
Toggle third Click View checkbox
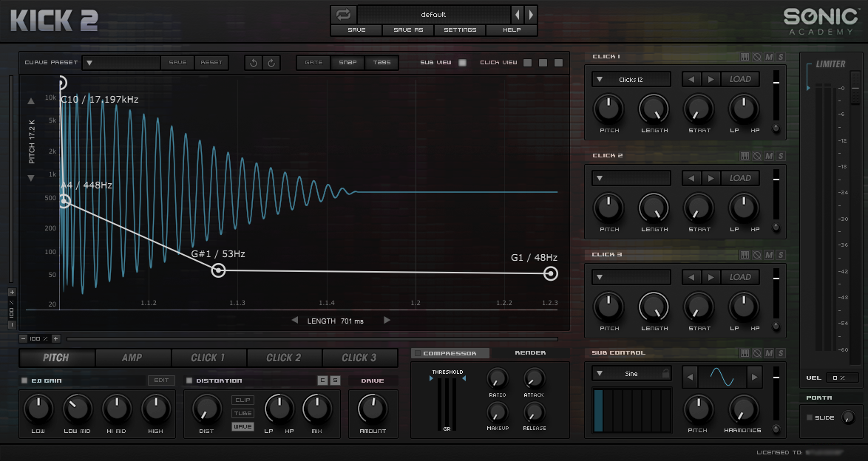click(x=558, y=63)
